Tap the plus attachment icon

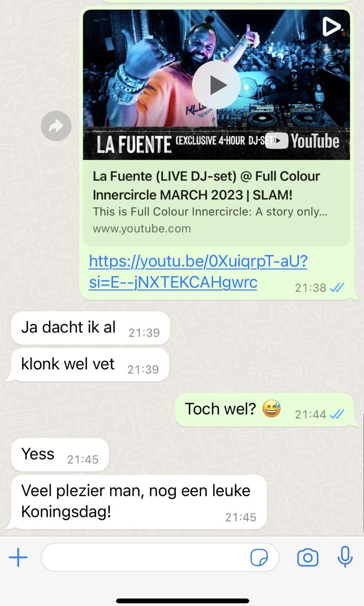point(18,557)
